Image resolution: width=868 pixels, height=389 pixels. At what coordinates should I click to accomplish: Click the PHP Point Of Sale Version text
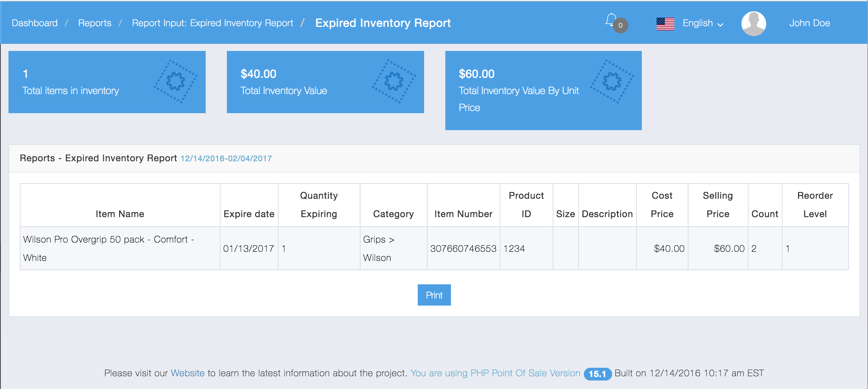click(495, 373)
